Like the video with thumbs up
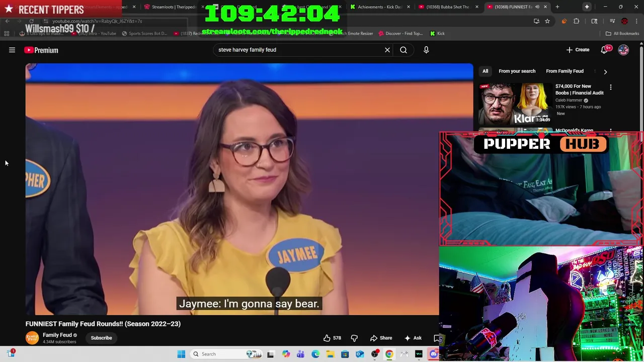Image resolution: width=644 pixels, height=362 pixels. point(332,338)
